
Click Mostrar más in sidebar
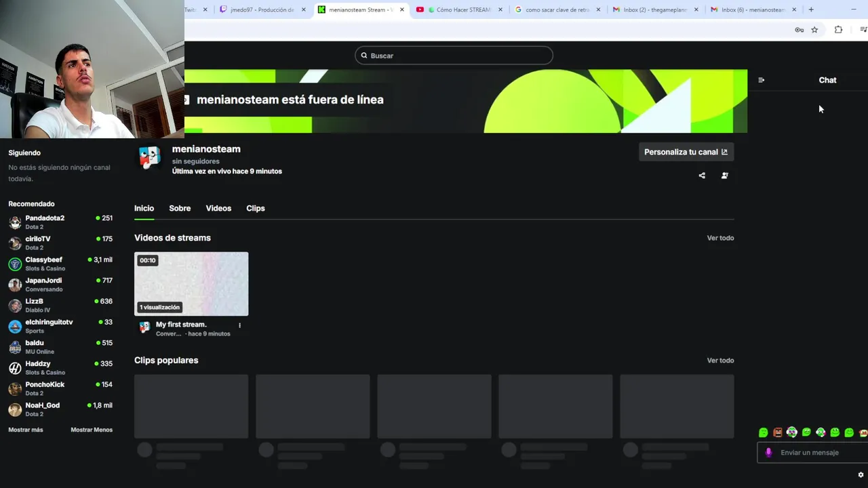click(26, 430)
